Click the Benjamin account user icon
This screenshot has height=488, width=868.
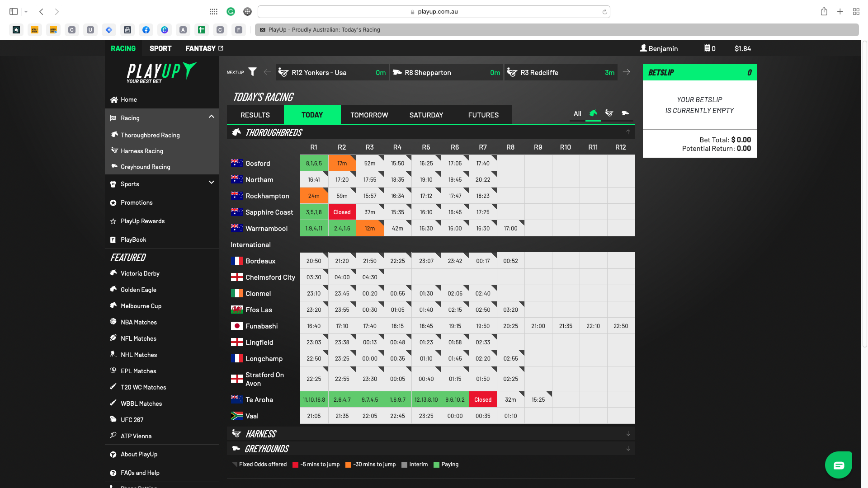point(643,48)
